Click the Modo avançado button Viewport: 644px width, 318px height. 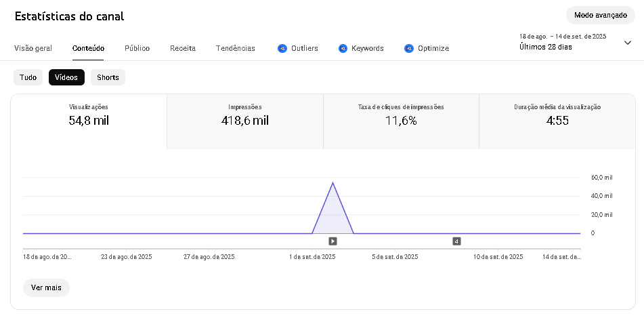600,15
